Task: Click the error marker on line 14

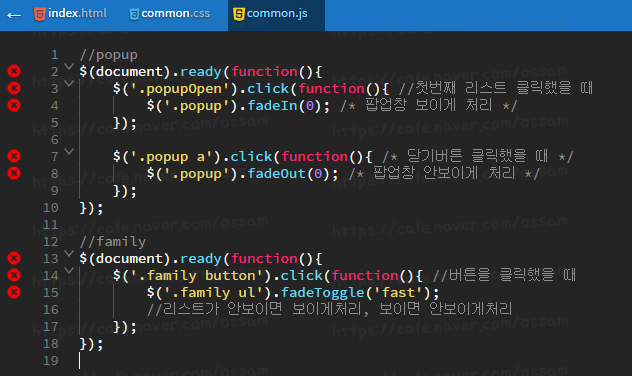Action: coord(14,275)
